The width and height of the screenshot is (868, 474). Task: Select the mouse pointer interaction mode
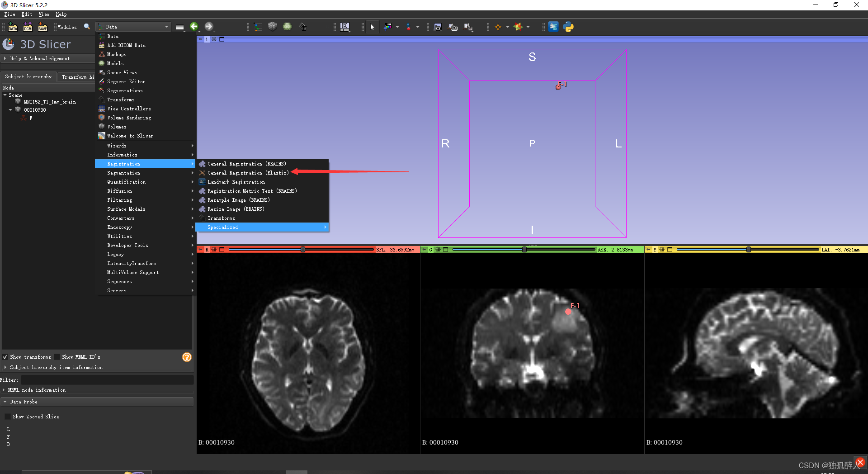[372, 27]
